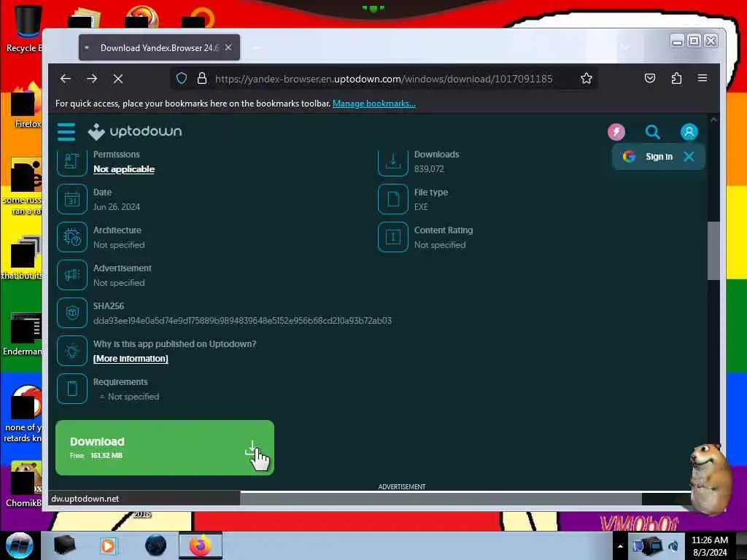Open the Not applicable permissions link
The height and width of the screenshot is (560, 747).
[124, 169]
